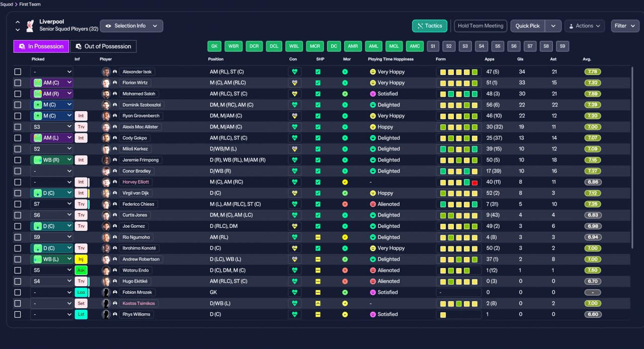Click Rhys Williams's silhouette portrait
The width and height of the screenshot is (644, 349).
tap(106, 314)
